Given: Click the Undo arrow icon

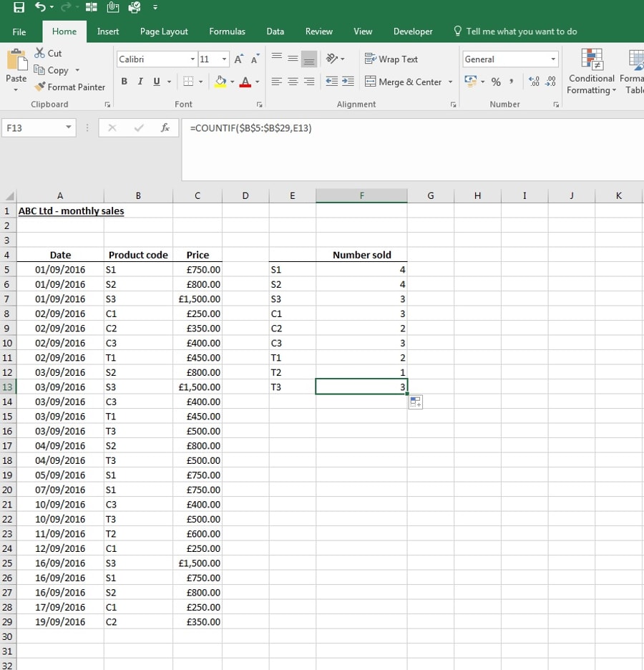Looking at the screenshot, I should [x=40, y=7].
